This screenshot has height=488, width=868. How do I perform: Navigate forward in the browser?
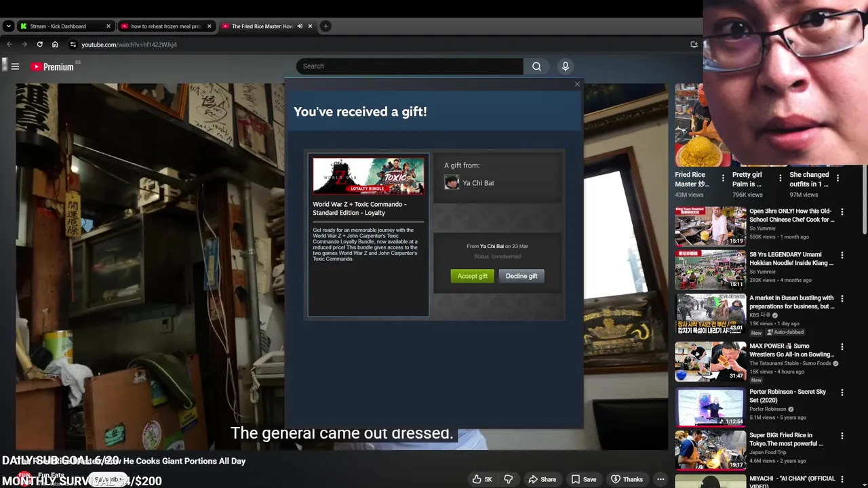(24, 45)
